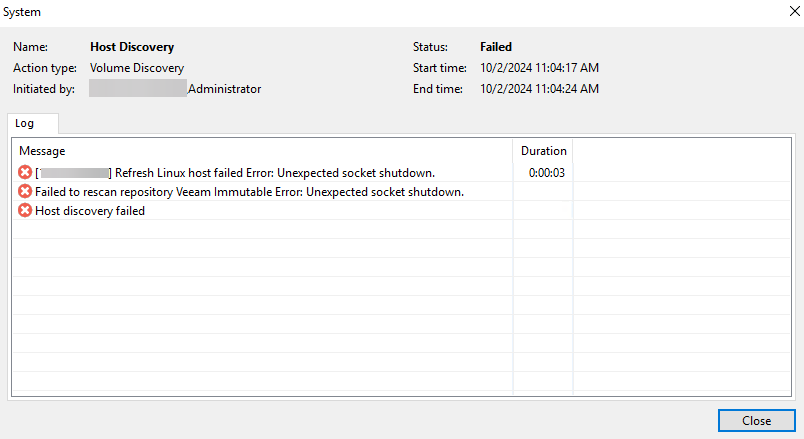Select the Failed to rescan repository message
Screen dimensions: 804x439
[x=249, y=192]
